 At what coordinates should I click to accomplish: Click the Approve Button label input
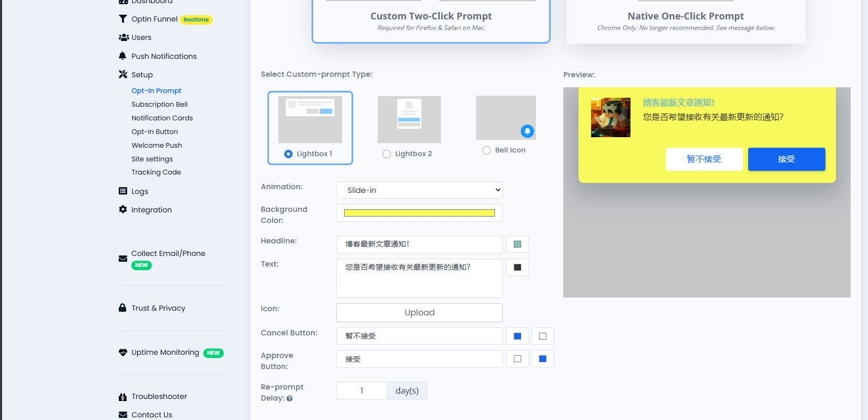419,359
